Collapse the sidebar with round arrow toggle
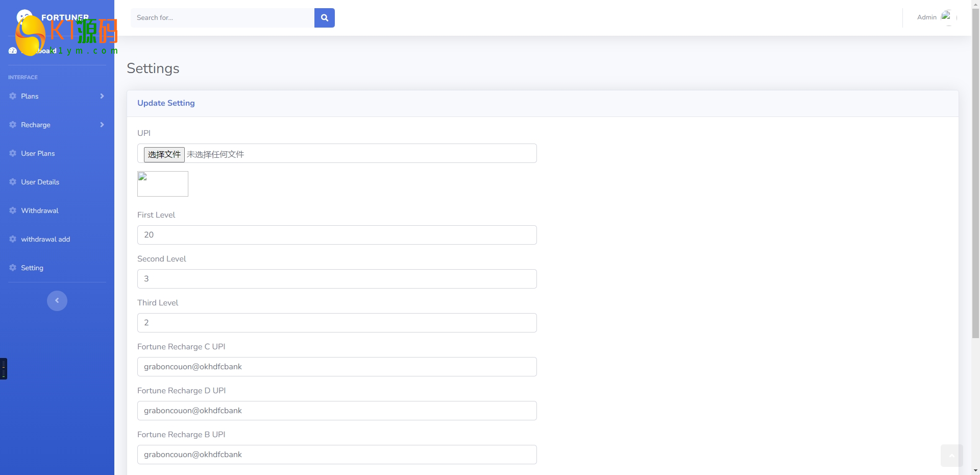Viewport: 980px width, 475px height. point(57,300)
